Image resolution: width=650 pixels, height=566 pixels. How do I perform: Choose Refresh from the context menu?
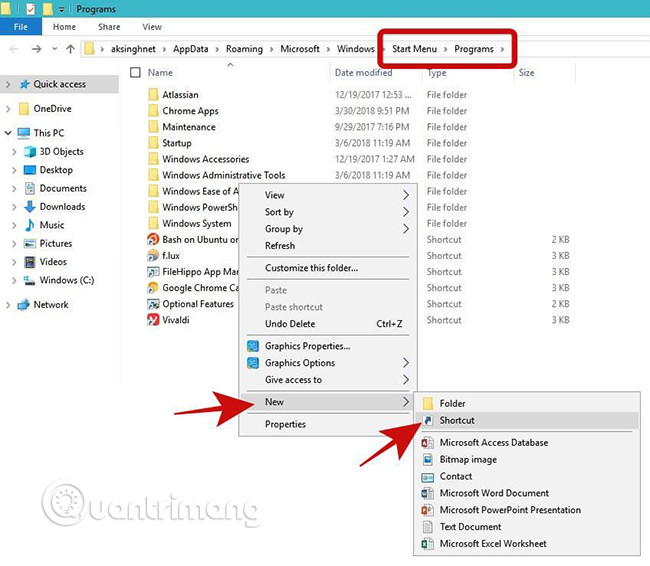pyautogui.click(x=328, y=245)
